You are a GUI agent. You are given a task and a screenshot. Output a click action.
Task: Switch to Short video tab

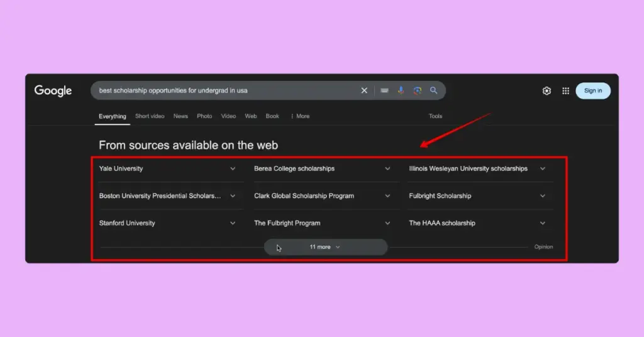pos(150,116)
